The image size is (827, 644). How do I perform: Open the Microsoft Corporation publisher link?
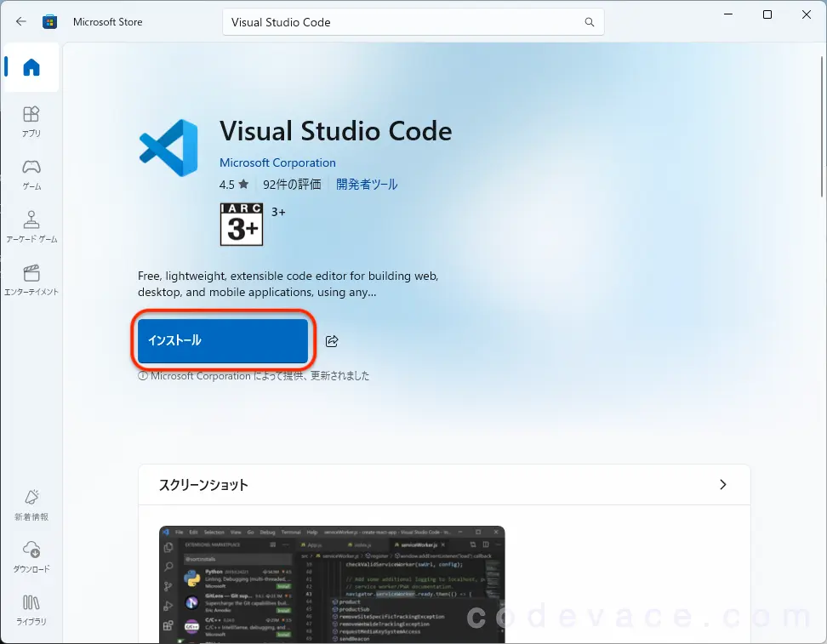[x=277, y=162]
